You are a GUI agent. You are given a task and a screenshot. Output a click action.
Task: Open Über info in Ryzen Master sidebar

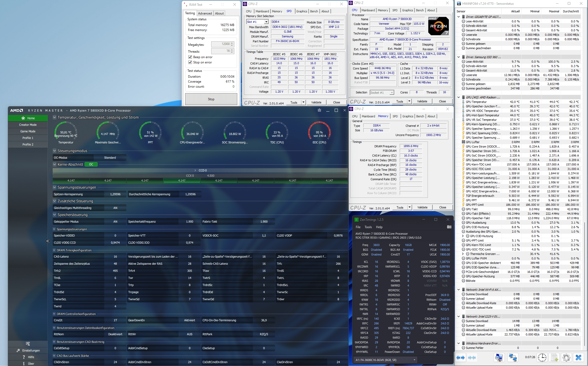click(x=28, y=363)
